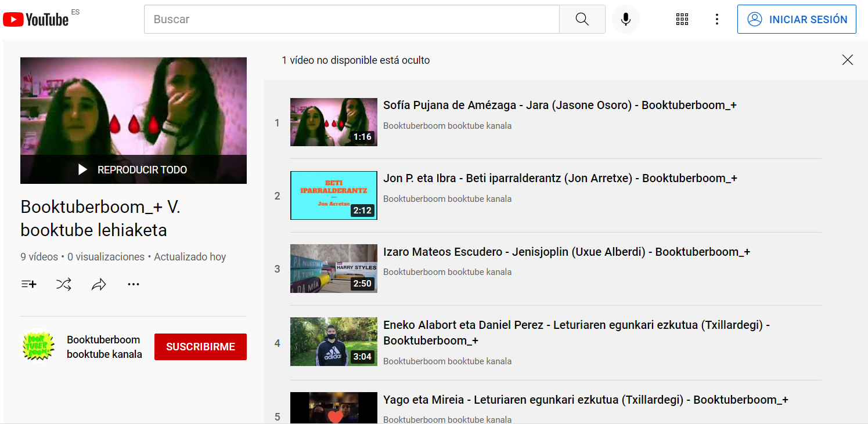
Task: Open Sofía Pujana de Amézaga - Jara title
Action: [x=560, y=105]
